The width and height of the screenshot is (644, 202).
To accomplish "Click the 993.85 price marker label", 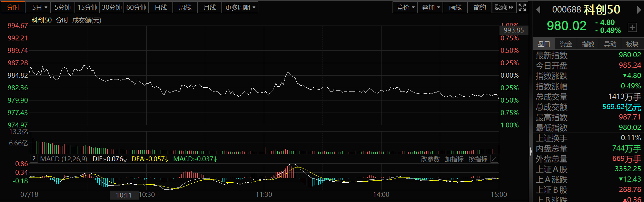I will [514, 30].
